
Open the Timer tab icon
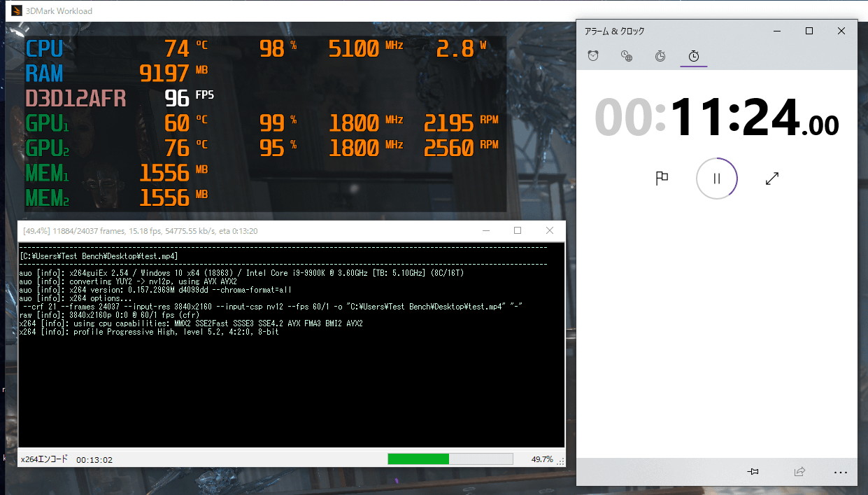[x=660, y=56]
